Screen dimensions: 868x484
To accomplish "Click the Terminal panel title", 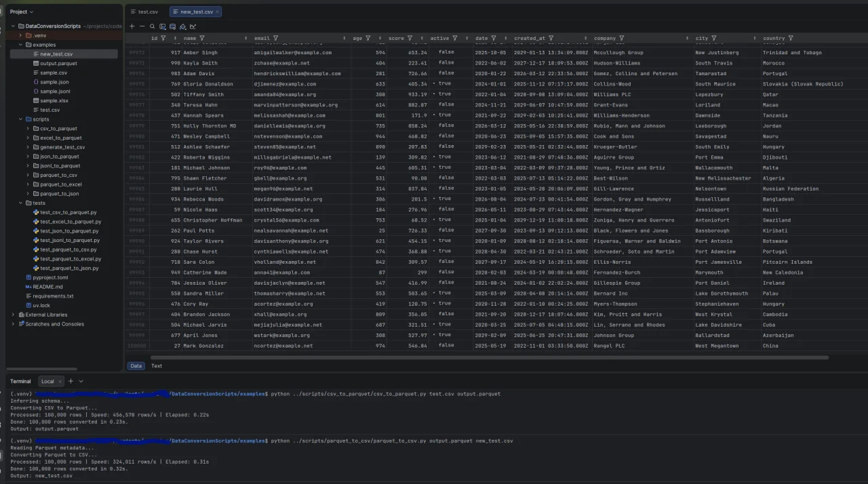I will pos(20,382).
